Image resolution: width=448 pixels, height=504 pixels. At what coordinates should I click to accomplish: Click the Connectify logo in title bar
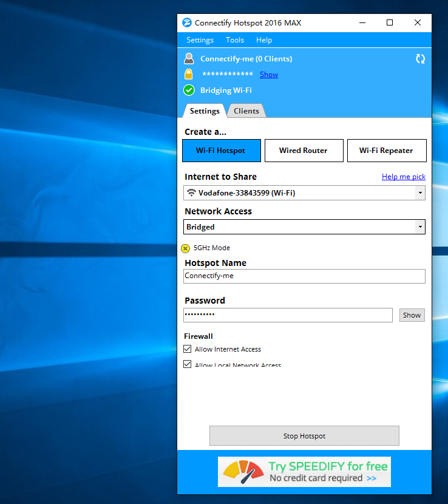187,23
